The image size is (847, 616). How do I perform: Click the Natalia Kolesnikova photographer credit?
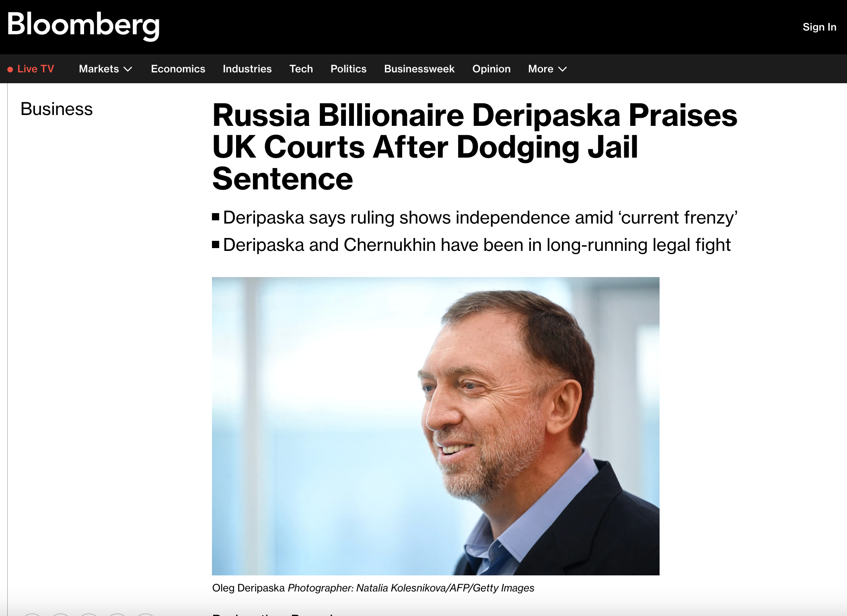click(411, 588)
